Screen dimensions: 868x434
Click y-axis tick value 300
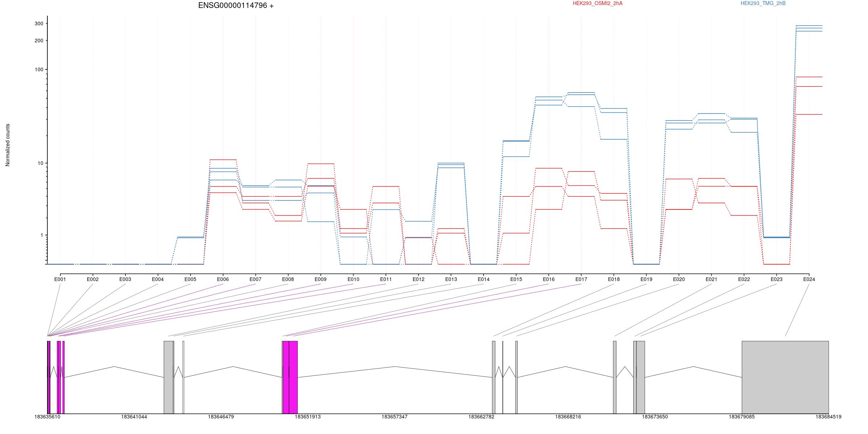point(39,24)
